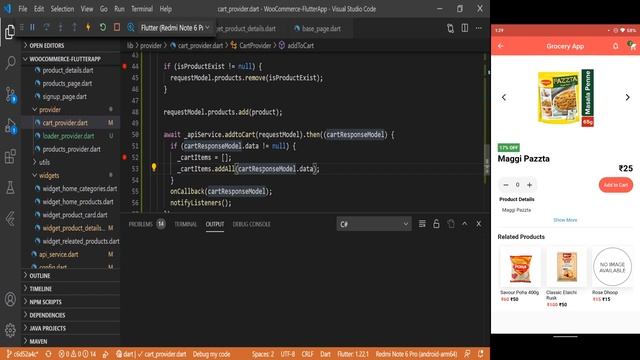640x360 pixels.
Task: Open the Explorer view in activity bar
Action: tap(10, 32)
